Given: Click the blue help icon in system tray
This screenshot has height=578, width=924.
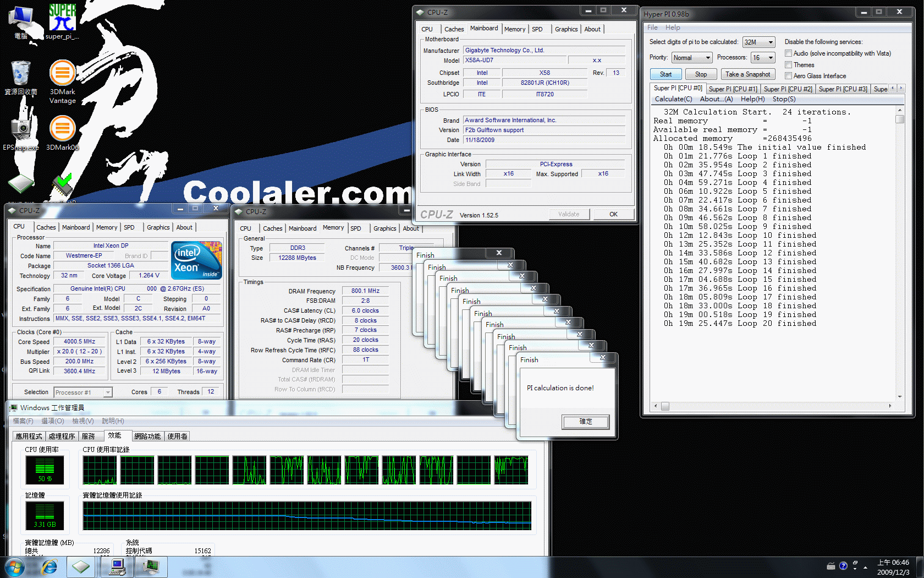Looking at the screenshot, I should [x=843, y=566].
